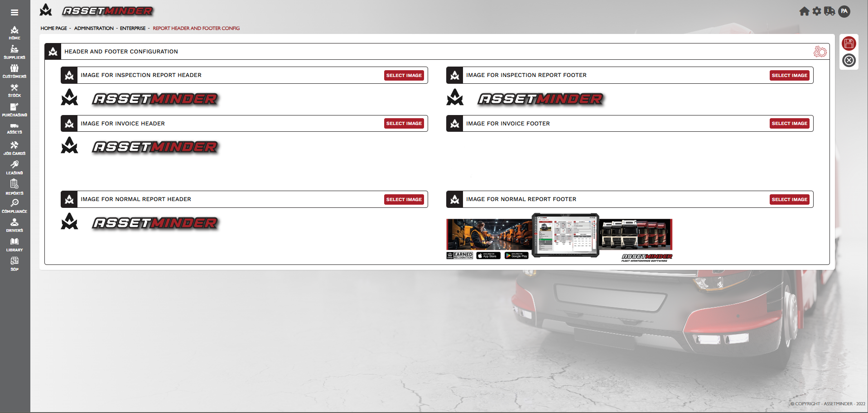Click the PA user avatar
The image size is (868, 413).
pyautogui.click(x=844, y=11)
